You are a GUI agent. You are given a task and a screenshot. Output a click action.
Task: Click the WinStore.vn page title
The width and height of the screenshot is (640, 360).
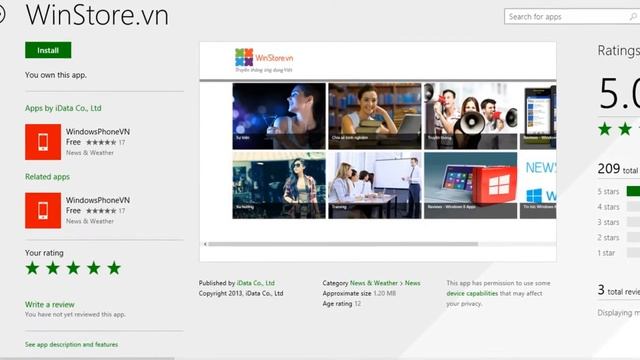[x=97, y=16]
